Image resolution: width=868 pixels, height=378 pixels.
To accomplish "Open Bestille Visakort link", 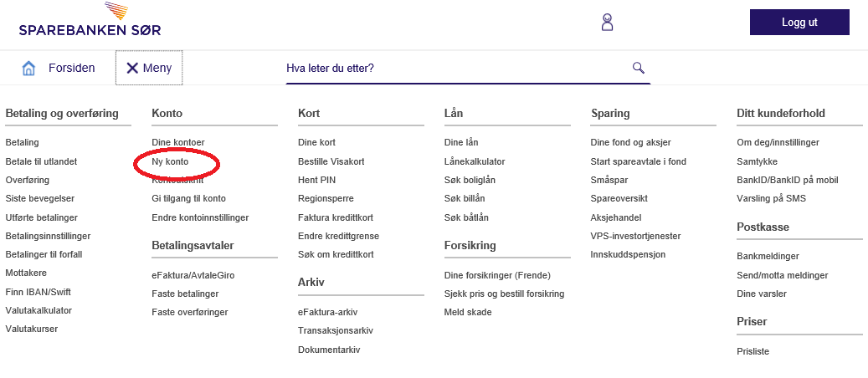I will coord(331,161).
